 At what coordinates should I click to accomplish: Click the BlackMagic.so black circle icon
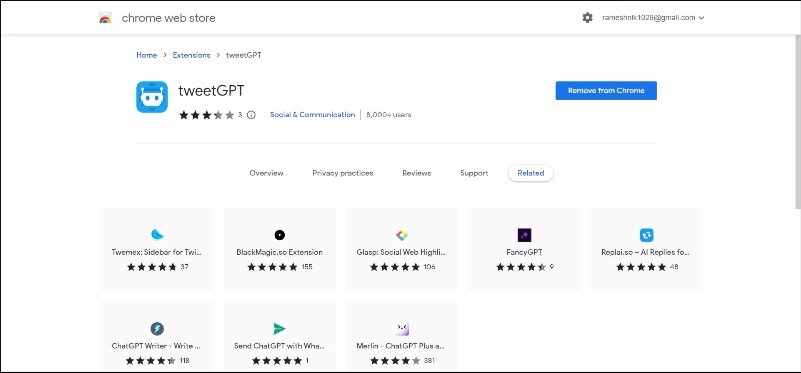pyautogui.click(x=279, y=235)
